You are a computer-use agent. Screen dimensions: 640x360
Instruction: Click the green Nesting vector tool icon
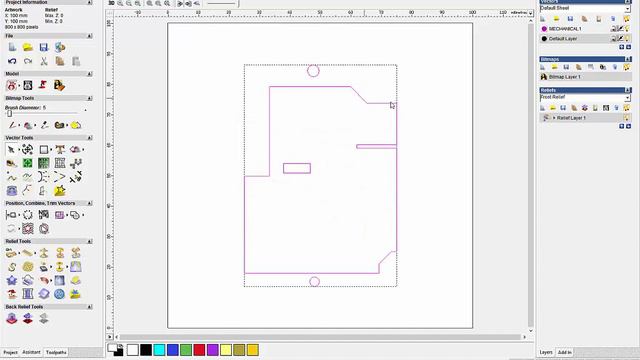(28, 163)
